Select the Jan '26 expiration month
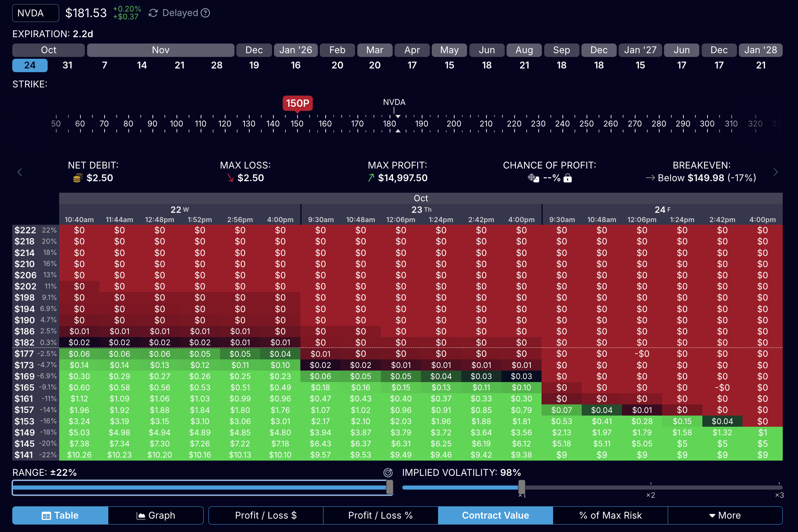 pyautogui.click(x=296, y=50)
